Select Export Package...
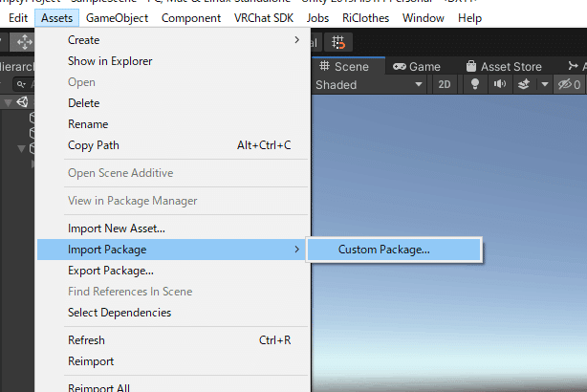The height and width of the screenshot is (392, 587). click(174, 271)
